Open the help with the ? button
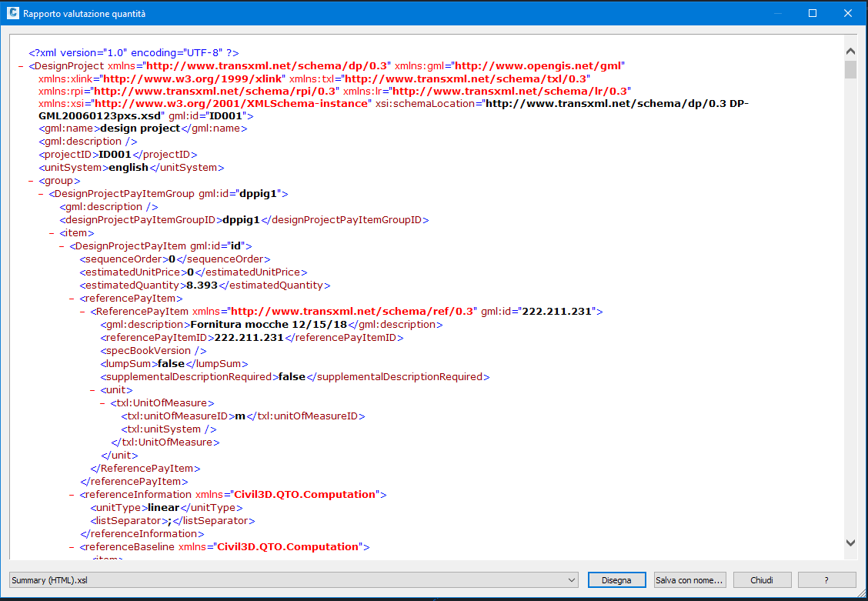This screenshot has width=868, height=601. (826, 579)
